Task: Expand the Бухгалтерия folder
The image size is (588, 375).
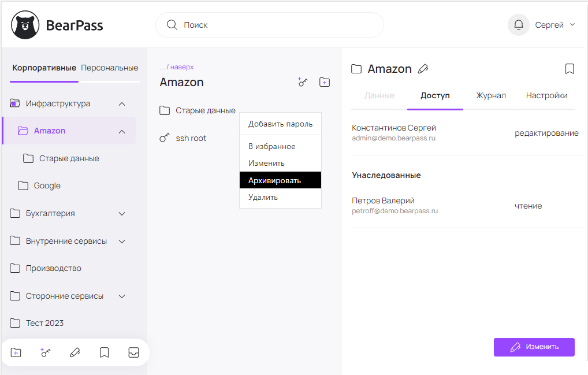Action: 122,214
